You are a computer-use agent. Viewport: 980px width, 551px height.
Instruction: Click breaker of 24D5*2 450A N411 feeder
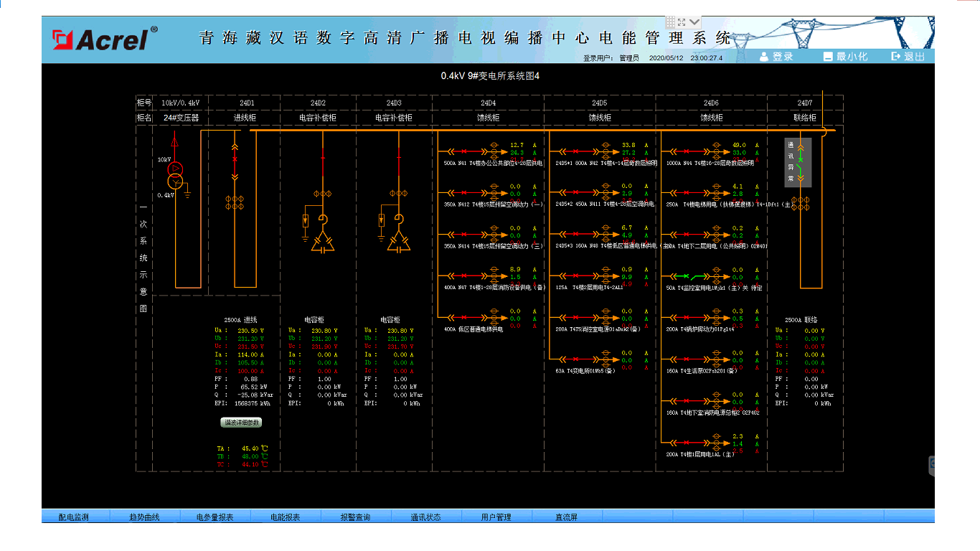(x=576, y=193)
